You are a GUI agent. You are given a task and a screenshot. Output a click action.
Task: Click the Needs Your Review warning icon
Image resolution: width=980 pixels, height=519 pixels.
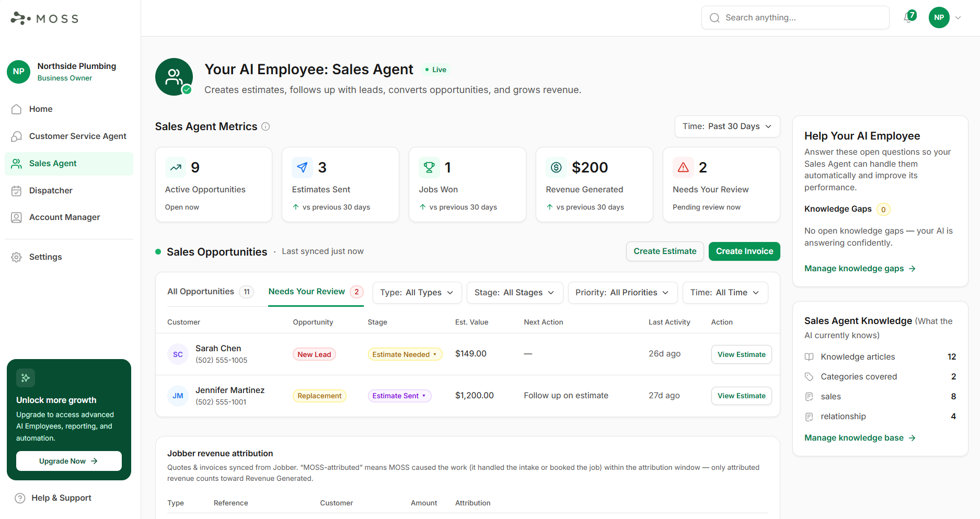click(x=683, y=167)
